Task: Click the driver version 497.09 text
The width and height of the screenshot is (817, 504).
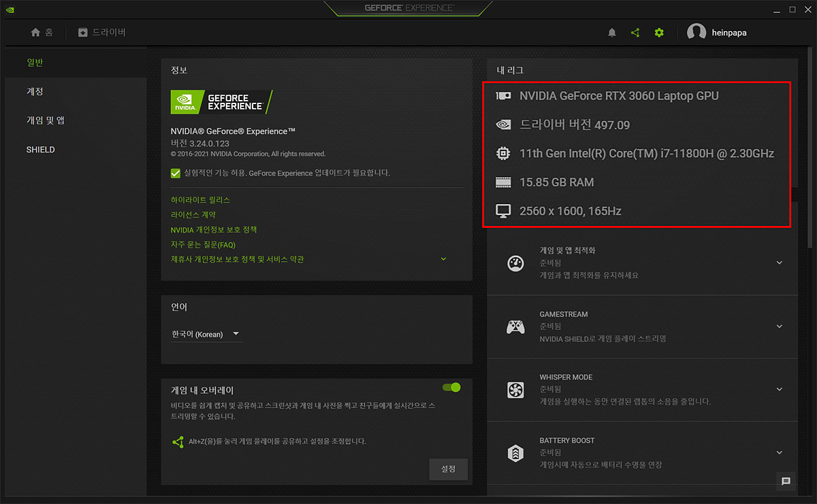Action: point(575,125)
